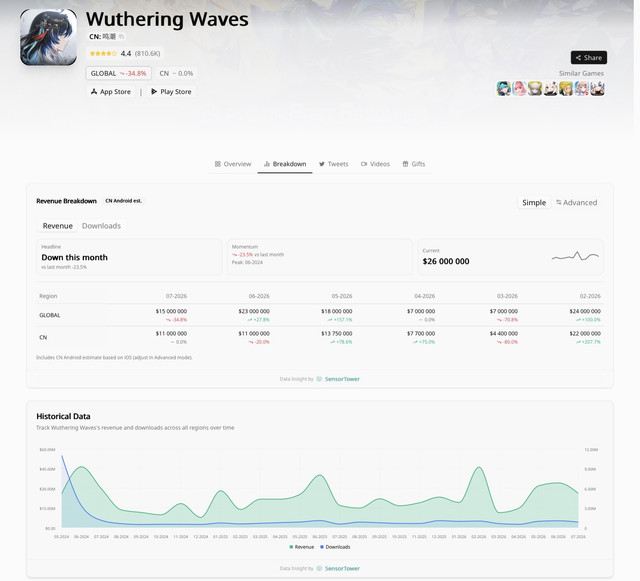Click the 07-2026 column header

pos(176,296)
